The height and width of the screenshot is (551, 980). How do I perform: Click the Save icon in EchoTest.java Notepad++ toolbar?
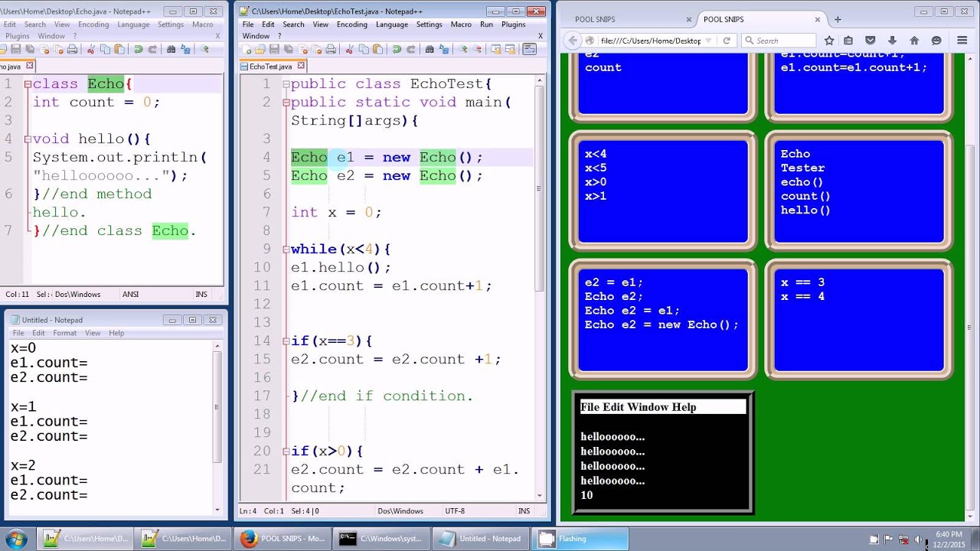pyautogui.click(x=274, y=49)
